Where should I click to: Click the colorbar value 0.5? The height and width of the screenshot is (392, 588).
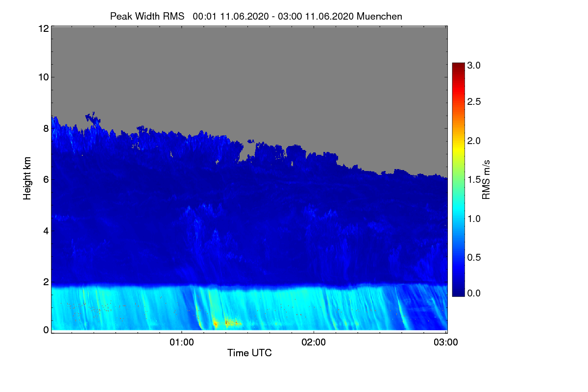coord(474,257)
